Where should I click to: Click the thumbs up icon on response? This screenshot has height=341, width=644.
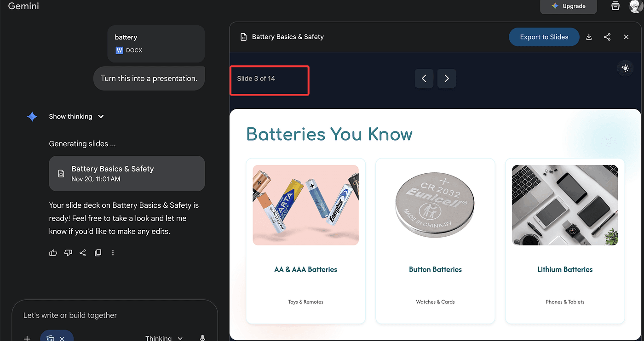click(53, 253)
